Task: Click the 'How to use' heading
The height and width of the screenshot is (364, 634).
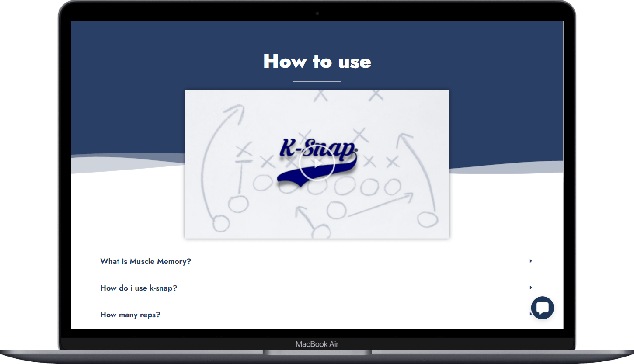Action: click(317, 61)
